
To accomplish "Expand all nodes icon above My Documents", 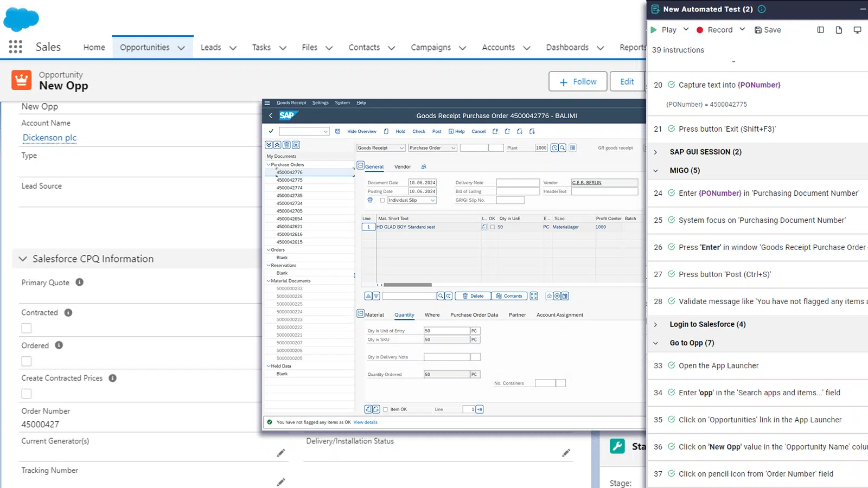I will tap(269, 145).
